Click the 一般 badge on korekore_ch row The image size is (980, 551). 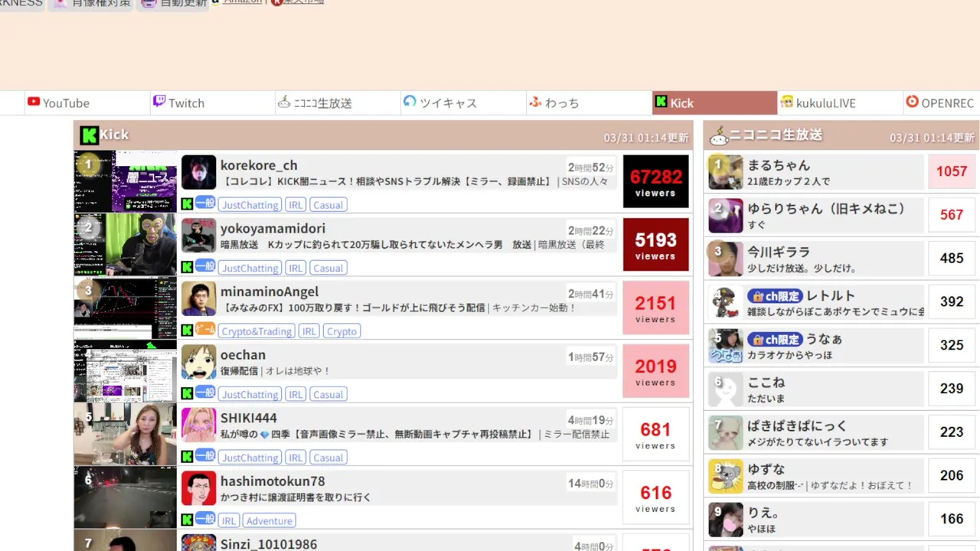tap(205, 203)
